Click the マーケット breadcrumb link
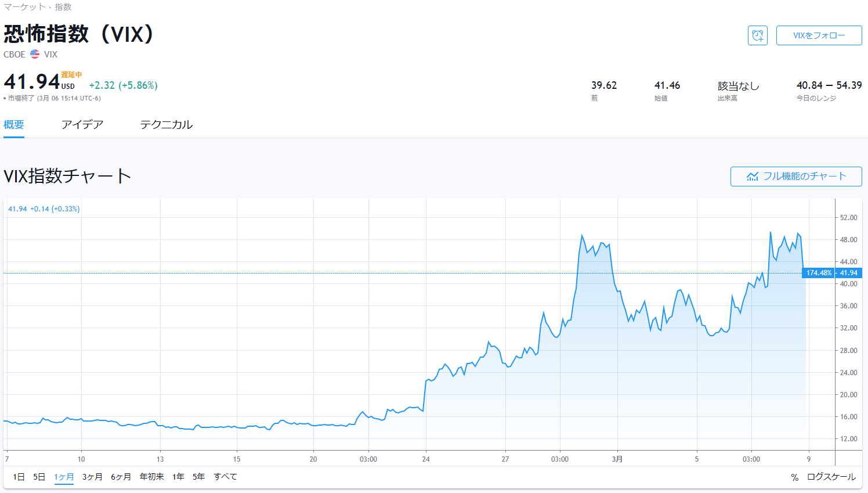This screenshot has height=493, width=868. pos(24,7)
